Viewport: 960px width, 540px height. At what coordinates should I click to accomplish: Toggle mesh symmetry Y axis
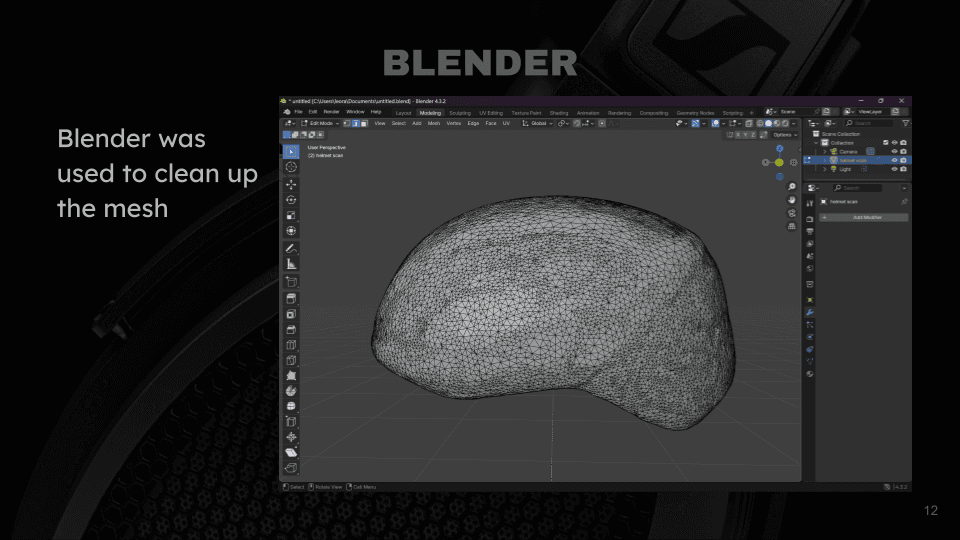[x=745, y=135]
